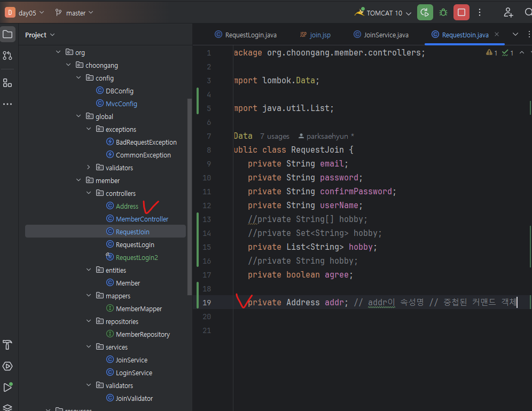
Task: Stop the running Tomcat server
Action: pyautogui.click(x=461, y=13)
